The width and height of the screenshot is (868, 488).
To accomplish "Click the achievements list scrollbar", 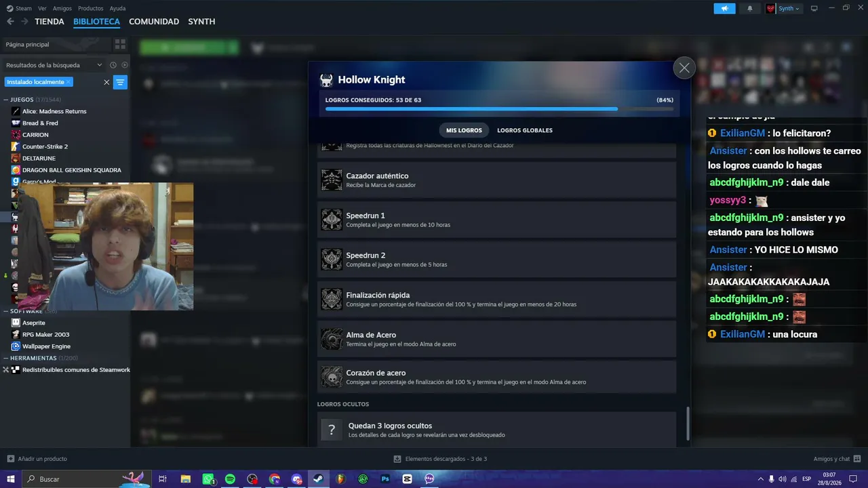I will point(688,423).
